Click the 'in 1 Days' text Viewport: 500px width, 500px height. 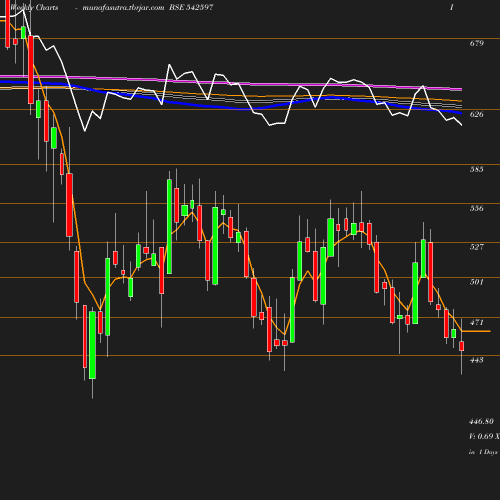click(x=483, y=452)
